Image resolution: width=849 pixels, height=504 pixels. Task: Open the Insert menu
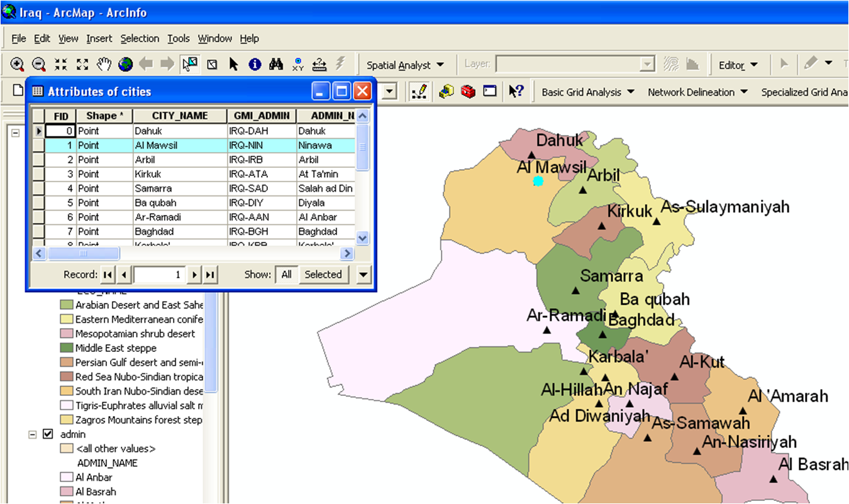tap(99, 38)
